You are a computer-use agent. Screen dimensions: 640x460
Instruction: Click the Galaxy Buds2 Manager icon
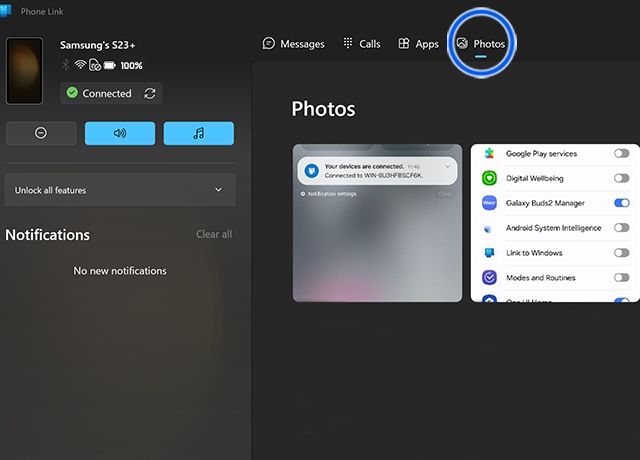tap(489, 203)
